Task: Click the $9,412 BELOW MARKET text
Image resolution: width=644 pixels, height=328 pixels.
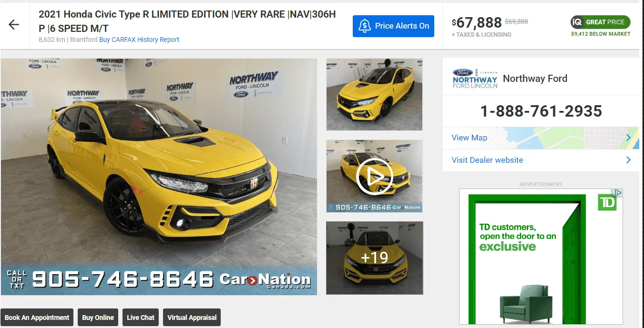Action: [601, 34]
